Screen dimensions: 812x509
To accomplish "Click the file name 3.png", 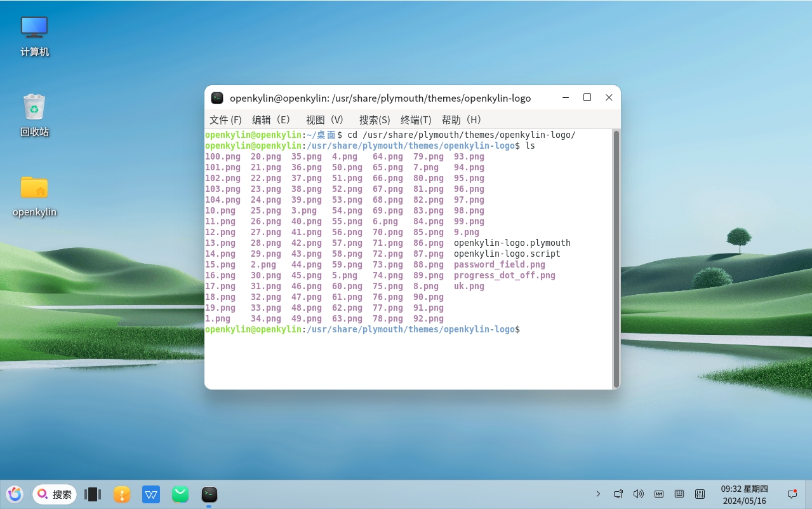I will [303, 210].
